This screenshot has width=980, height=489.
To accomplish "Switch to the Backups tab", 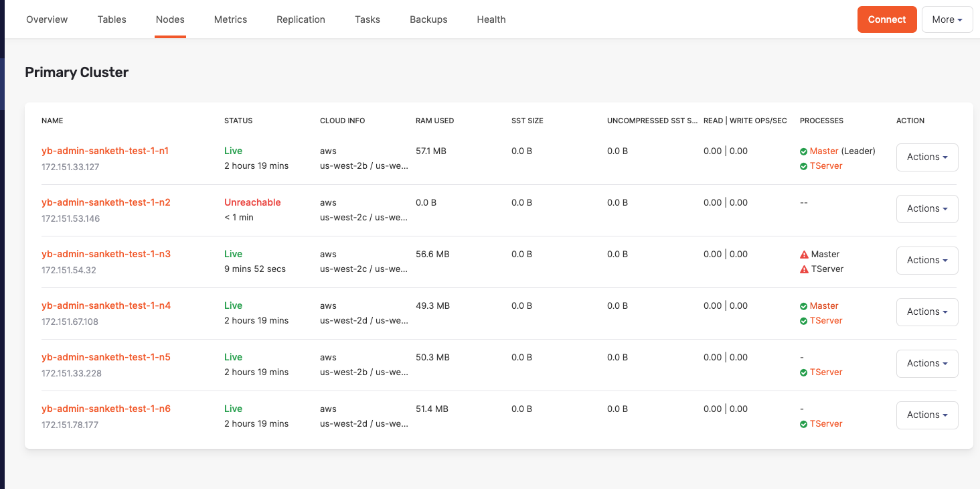I will pos(428,19).
